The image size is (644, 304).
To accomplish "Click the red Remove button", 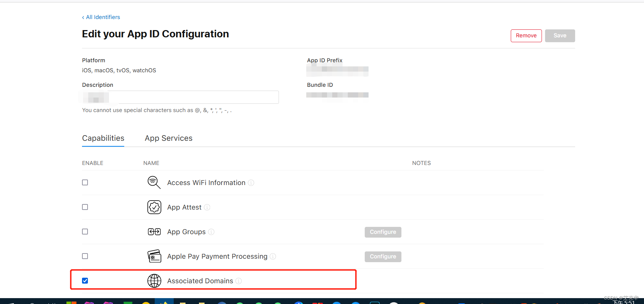I will tap(526, 36).
